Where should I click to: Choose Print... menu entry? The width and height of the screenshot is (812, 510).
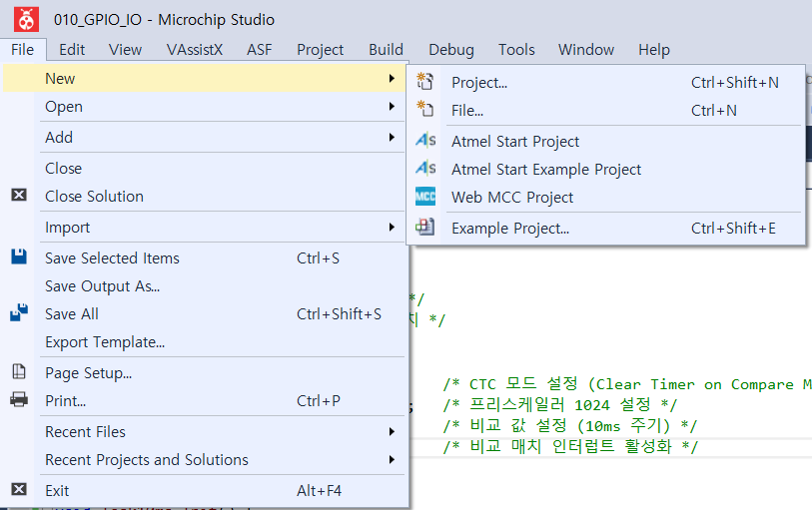(x=204, y=400)
